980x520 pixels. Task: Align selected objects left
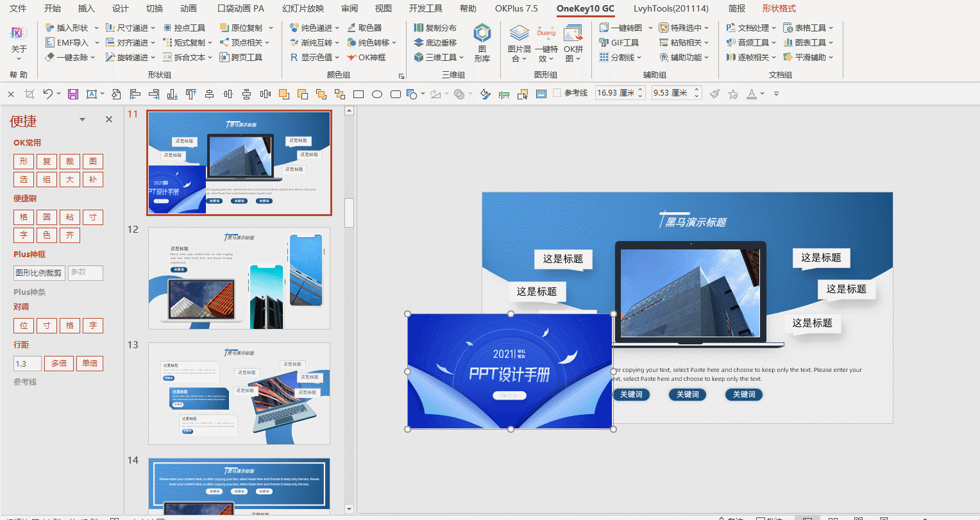[135, 94]
